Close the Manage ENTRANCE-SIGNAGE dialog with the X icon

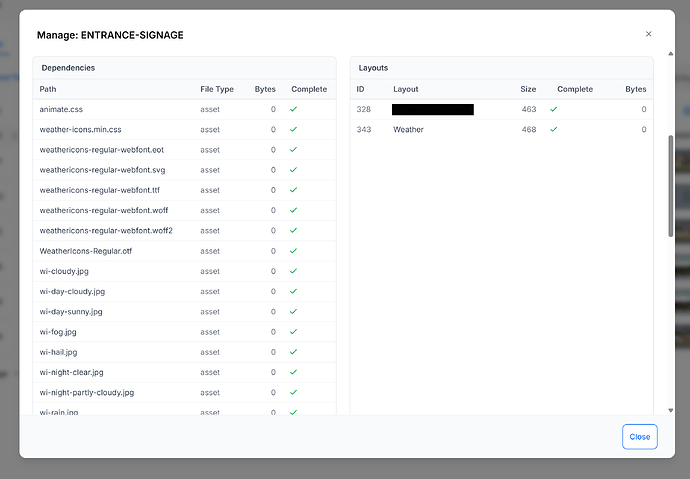click(648, 34)
